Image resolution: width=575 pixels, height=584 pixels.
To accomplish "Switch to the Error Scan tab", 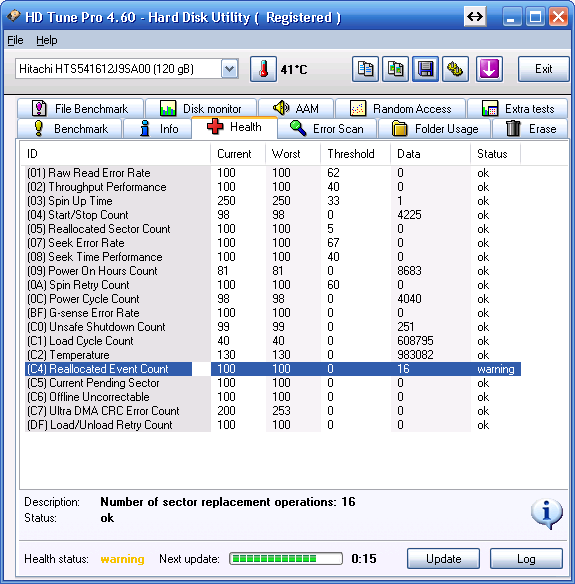I will pyautogui.click(x=327, y=129).
